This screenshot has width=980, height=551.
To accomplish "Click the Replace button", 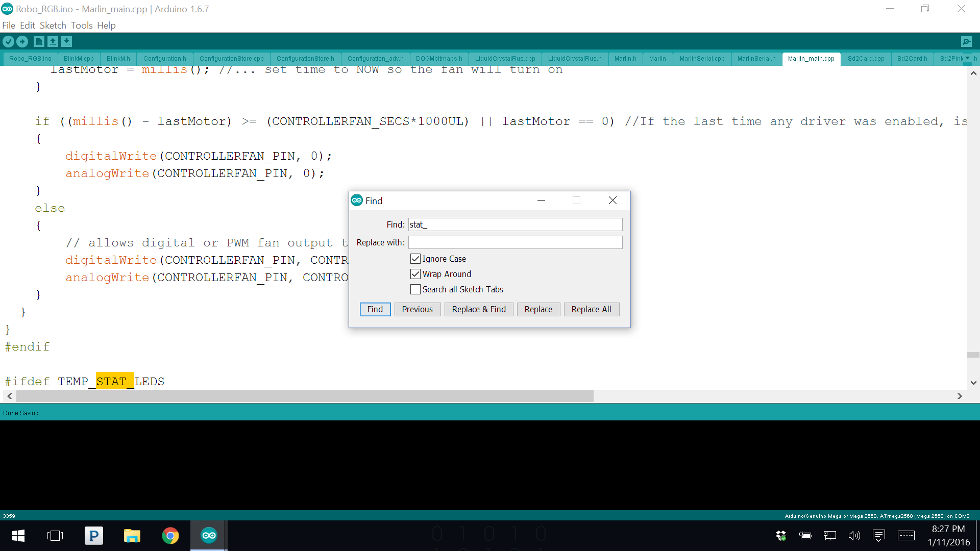I will click(538, 309).
